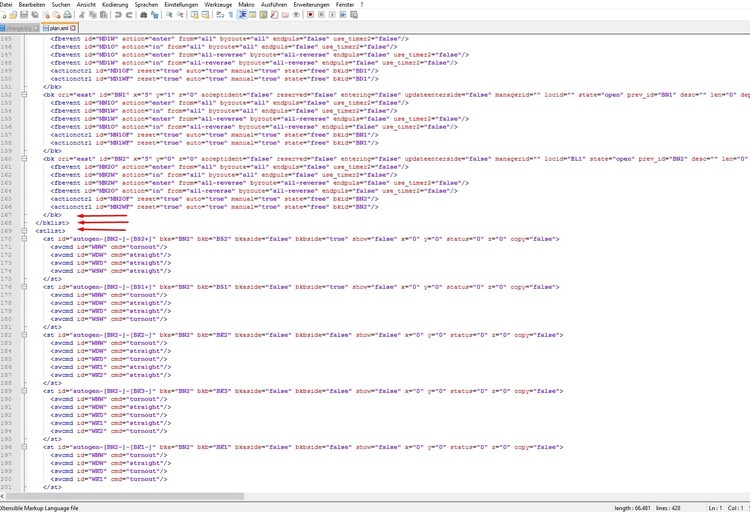Save the current file via toolbar
750x512 pixels.
(24, 15)
